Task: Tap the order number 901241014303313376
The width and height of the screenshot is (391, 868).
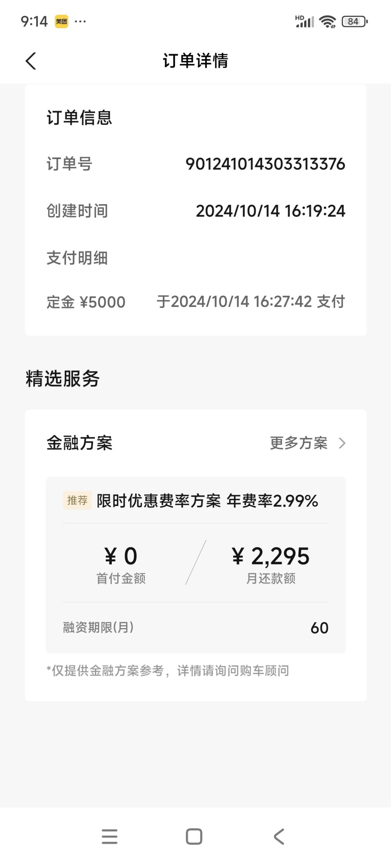Action: coord(265,164)
